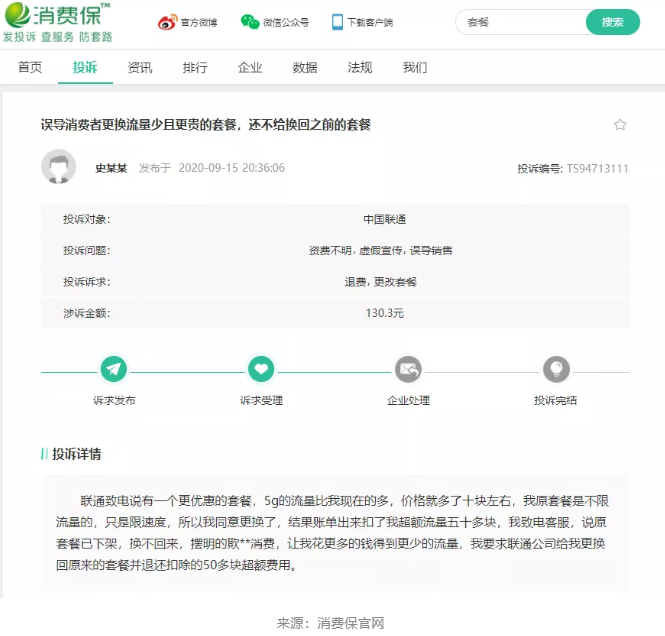Image resolution: width=665 pixels, height=636 pixels.
Task: Click the 下载客户端 link text
Action: [370, 22]
